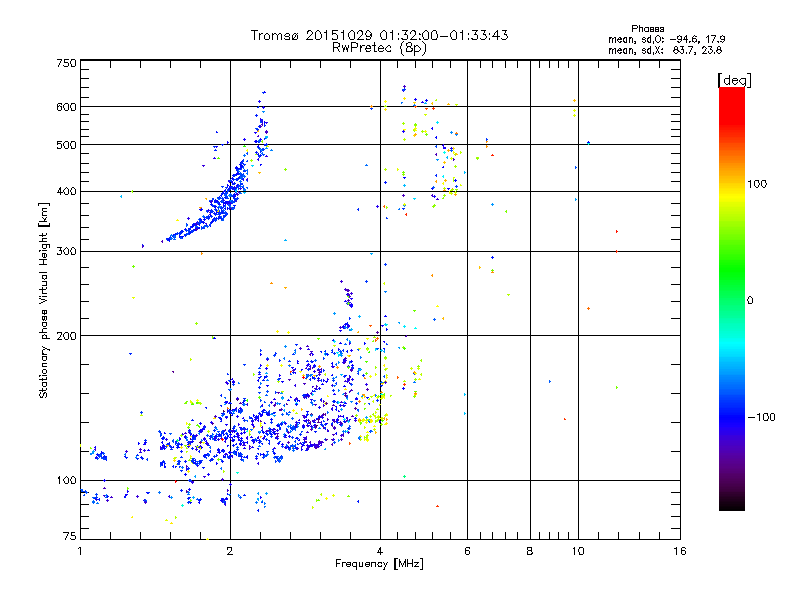Click the "mean, sd,O: -94.6, 17.9" text

666,39
